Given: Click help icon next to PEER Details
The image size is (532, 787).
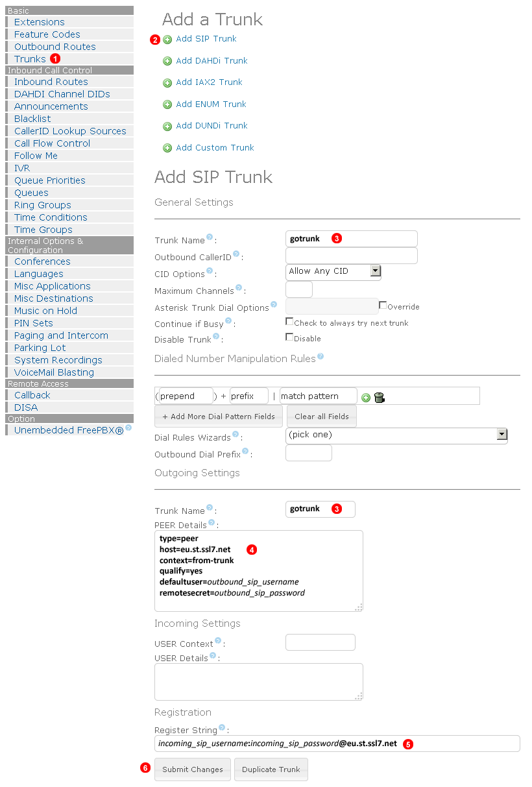Looking at the screenshot, I should click(212, 522).
